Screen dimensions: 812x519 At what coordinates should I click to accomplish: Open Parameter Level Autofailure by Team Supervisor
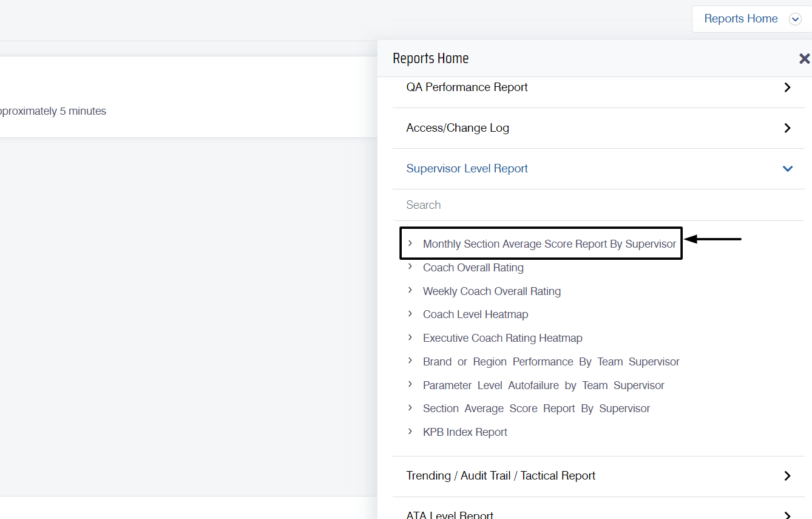543,385
